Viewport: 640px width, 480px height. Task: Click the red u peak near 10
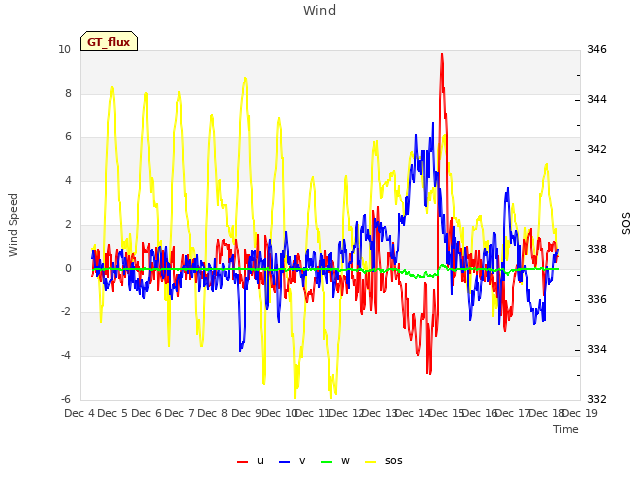pos(442,54)
